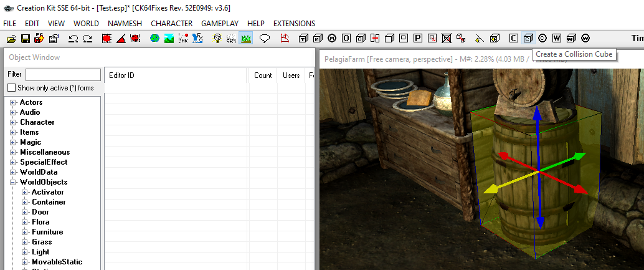This screenshot has width=644, height=270.
Task: Collapse the WorldObjects tree node
Action: coord(12,183)
